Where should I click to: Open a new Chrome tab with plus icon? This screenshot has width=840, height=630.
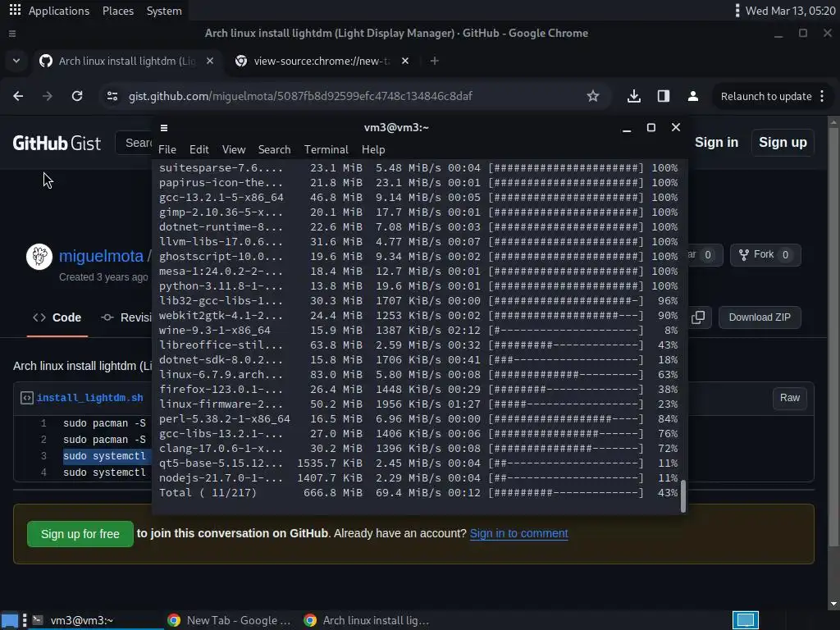tap(435, 61)
